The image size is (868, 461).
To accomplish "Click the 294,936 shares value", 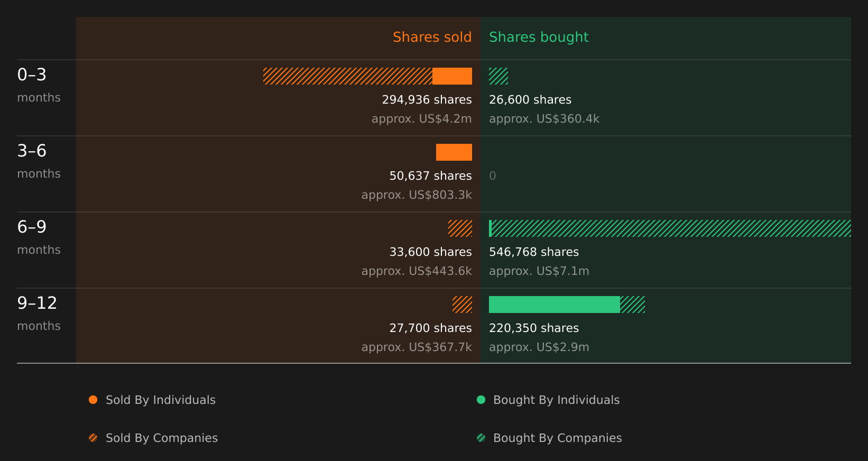I will pyautogui.click(x=427, y=99).
